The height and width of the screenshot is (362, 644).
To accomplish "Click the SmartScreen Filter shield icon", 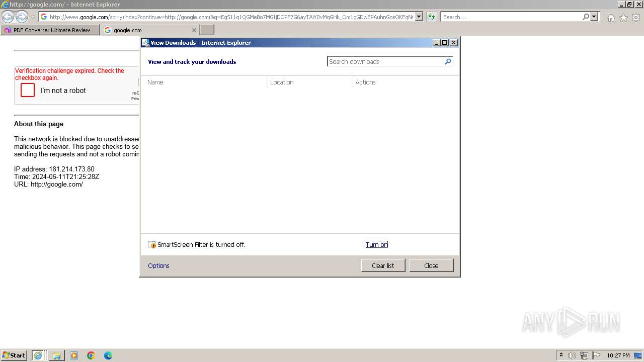I will click(152, 245).
